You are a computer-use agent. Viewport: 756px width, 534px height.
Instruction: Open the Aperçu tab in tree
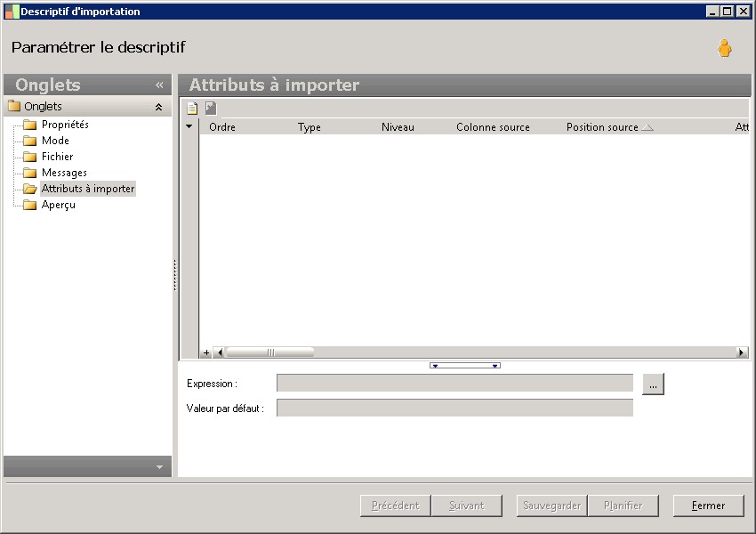pos(59,205)
